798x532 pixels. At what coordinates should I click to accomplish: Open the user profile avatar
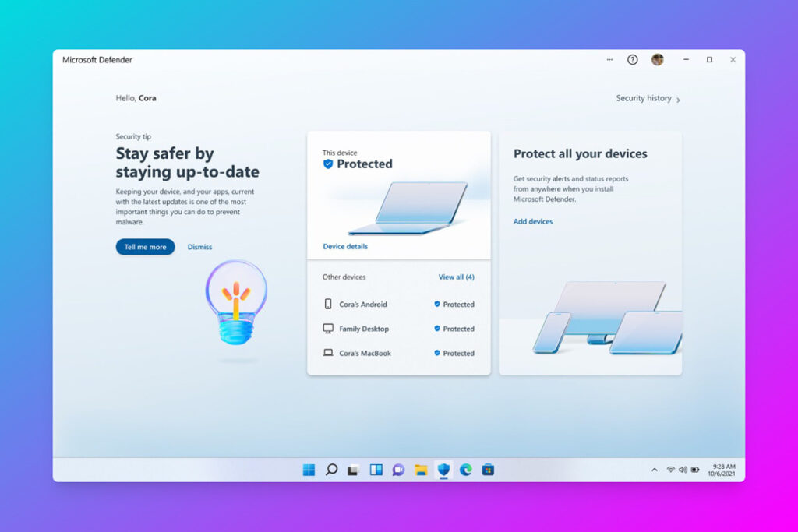[x=658, y=59]
